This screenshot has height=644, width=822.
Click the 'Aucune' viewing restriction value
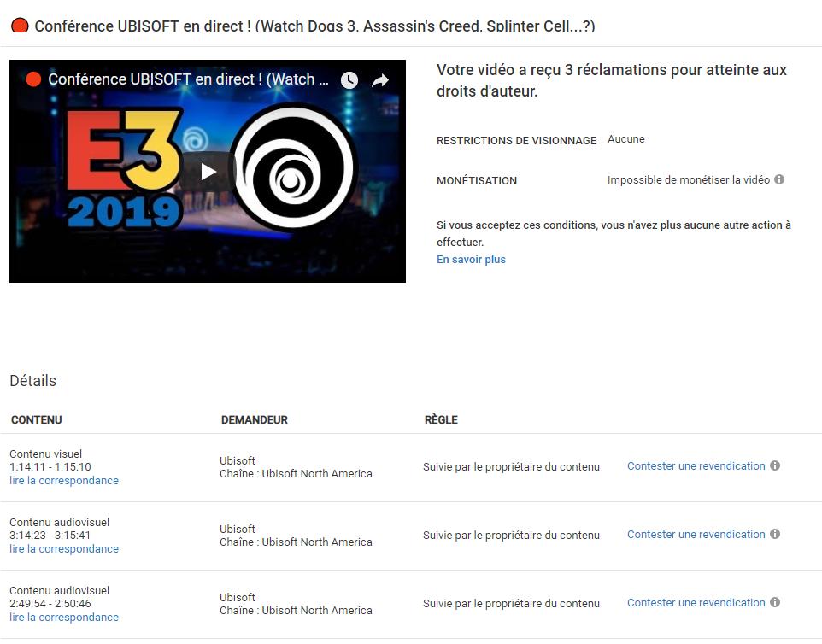[x=626, y=139]
